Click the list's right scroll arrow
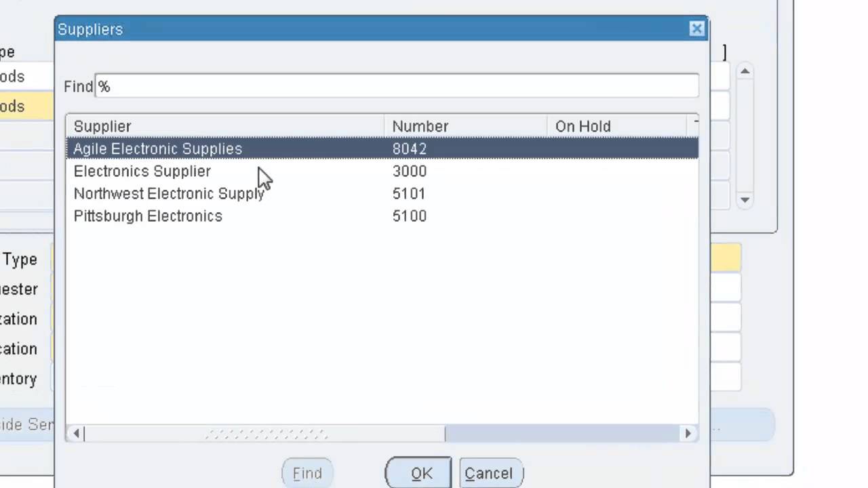Viewport: 868px width, 488px height. coord(688,433)
